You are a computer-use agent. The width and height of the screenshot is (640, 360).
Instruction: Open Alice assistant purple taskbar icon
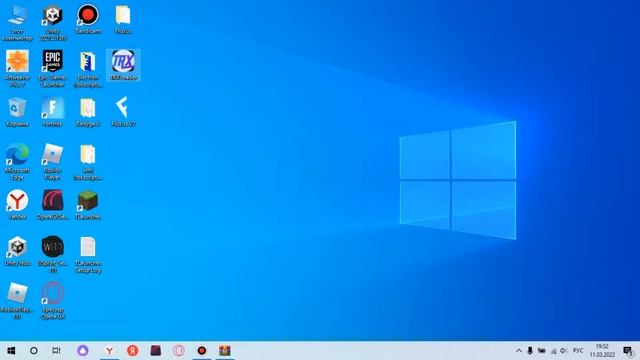pyautogui.click(x=83, y=351)
